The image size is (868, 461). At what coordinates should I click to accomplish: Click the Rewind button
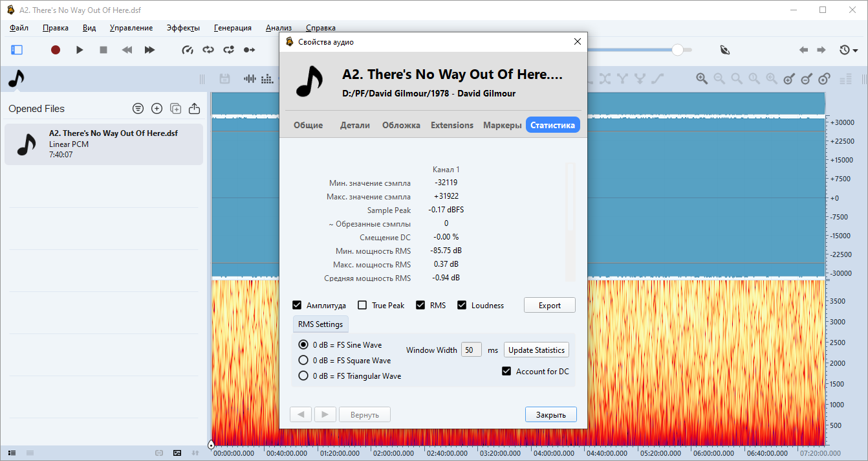(127, 49)
